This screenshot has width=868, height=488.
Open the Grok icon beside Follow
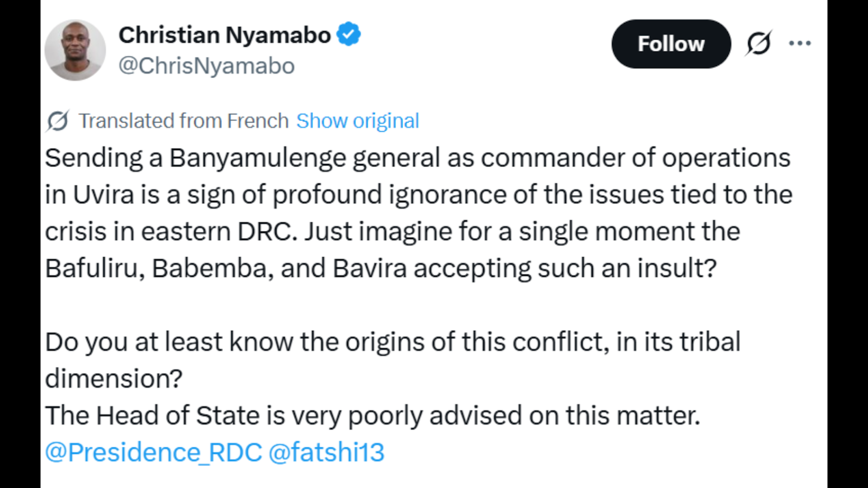pyautogui.click(x=759, y=43)
